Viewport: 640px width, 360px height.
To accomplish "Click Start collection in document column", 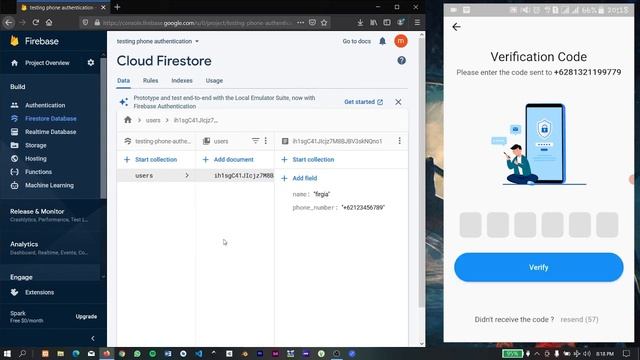I will 307,160.
